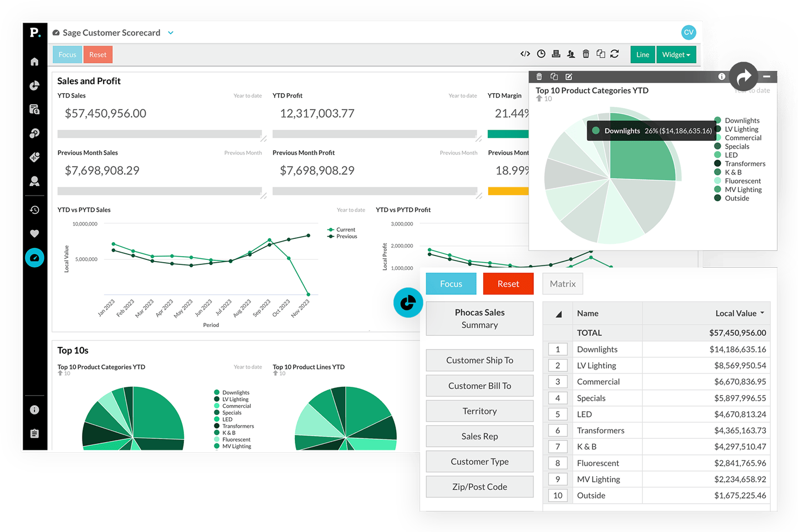This screenshot has width=798, height=532.
Task: Select the Line view option
Action: coord(642,54)
